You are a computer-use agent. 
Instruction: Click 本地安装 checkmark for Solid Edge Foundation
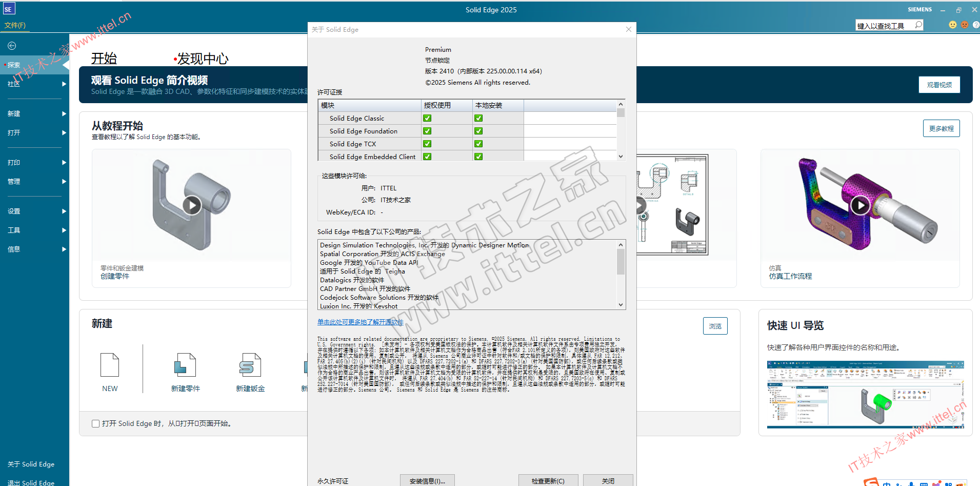(478, 131)
